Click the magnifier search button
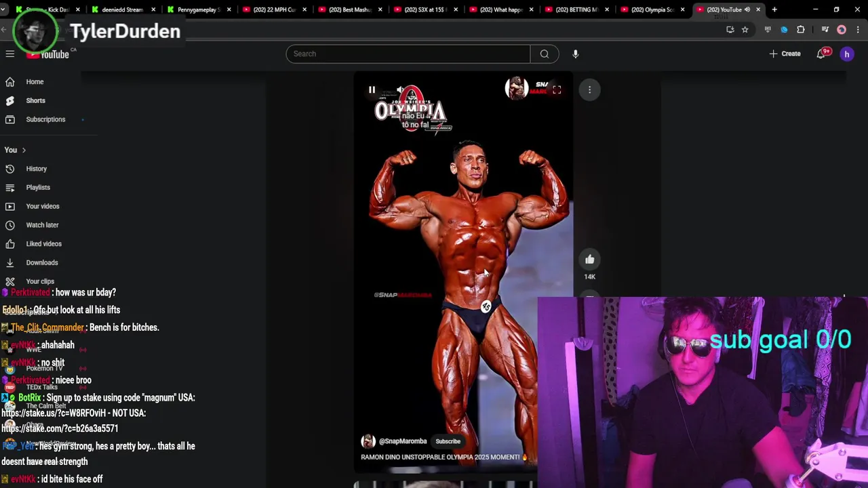The width and height of the screenshot is (868, 488). click(545, 54)
